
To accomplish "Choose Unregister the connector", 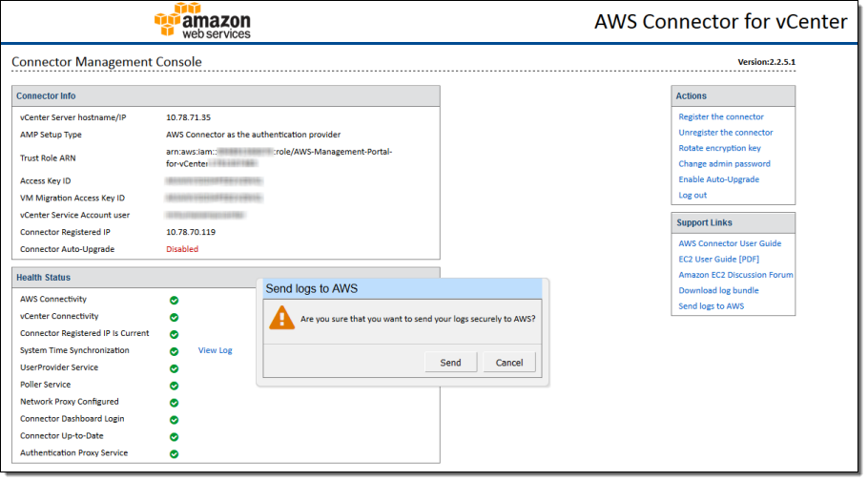I will pos(726,133).
